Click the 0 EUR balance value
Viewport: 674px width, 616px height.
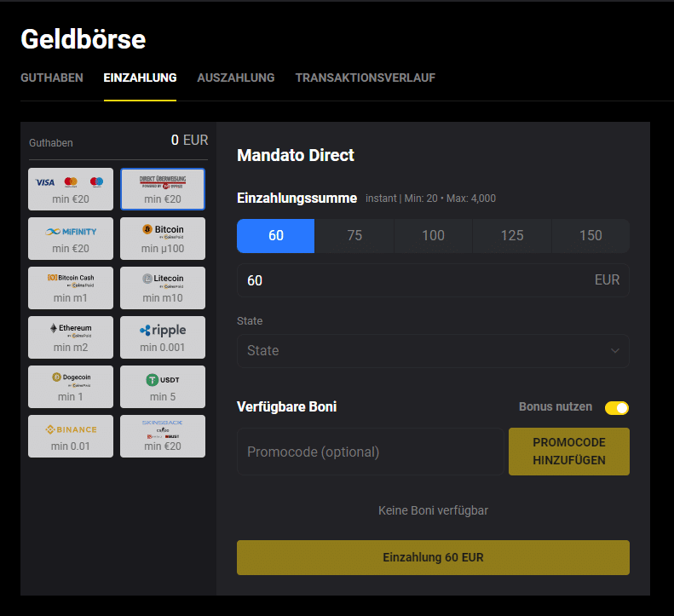(189, 140)
